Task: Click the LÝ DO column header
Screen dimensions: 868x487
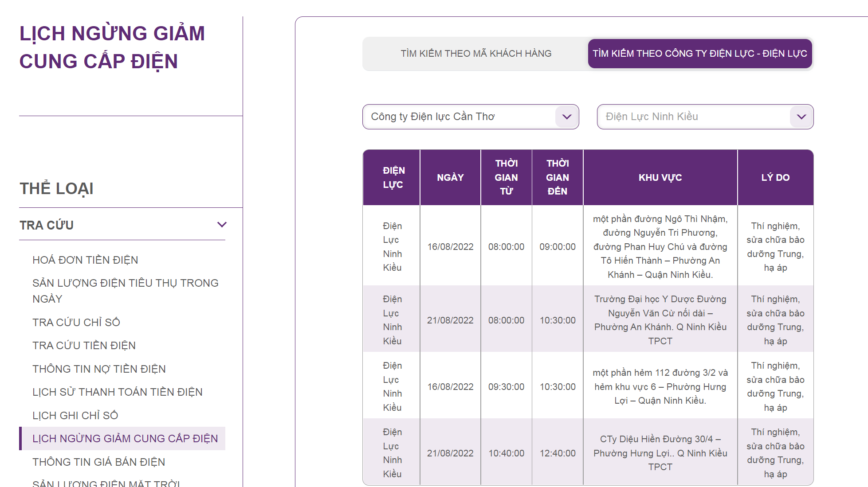Action: point(775,177)
